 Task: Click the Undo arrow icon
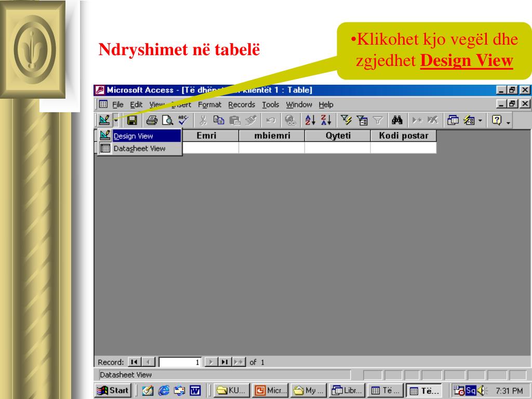pos(270,120)
